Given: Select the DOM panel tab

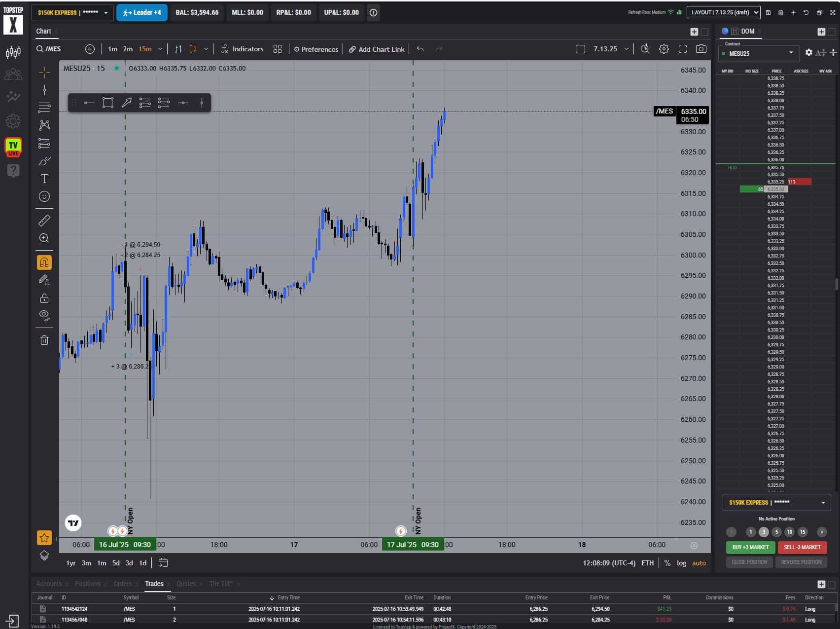Looking at the screenshot, I should 747,31.
